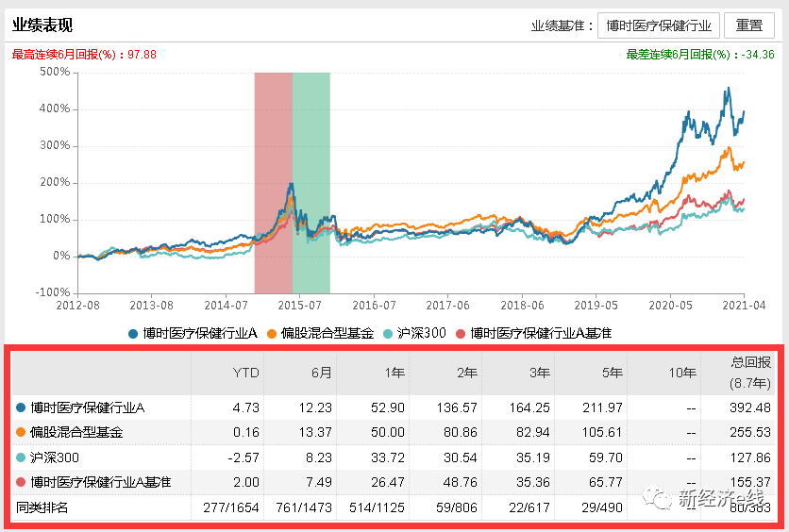Click the 偏股混合型基金 6月 value 13.37
This screenshot has width=789, height=532.
click(315, 432)
